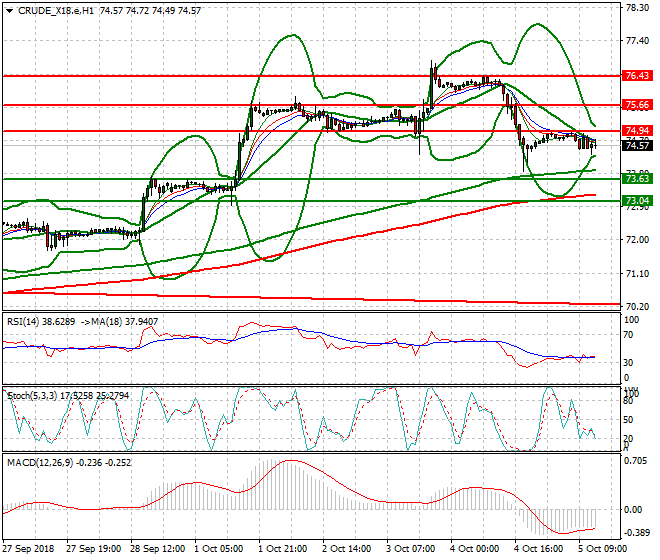Select the 2 Oct 14:00 time label

coord(346,549)
